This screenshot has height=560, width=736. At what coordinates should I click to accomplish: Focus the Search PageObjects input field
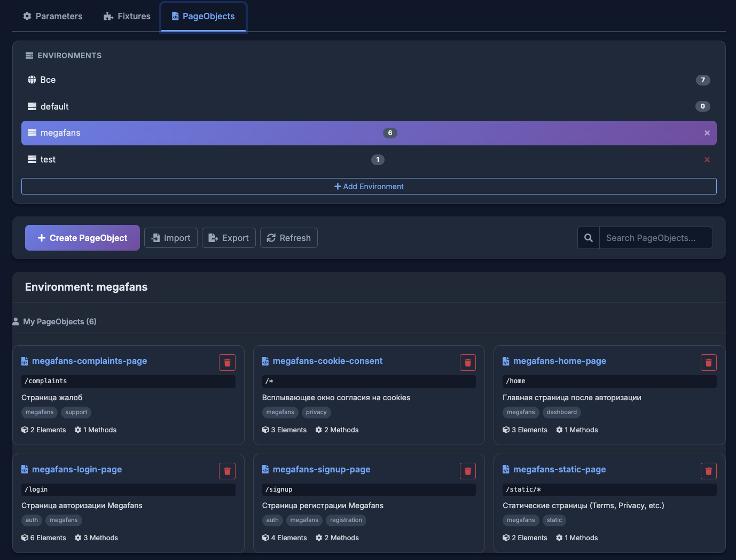(x=655, y=238)
